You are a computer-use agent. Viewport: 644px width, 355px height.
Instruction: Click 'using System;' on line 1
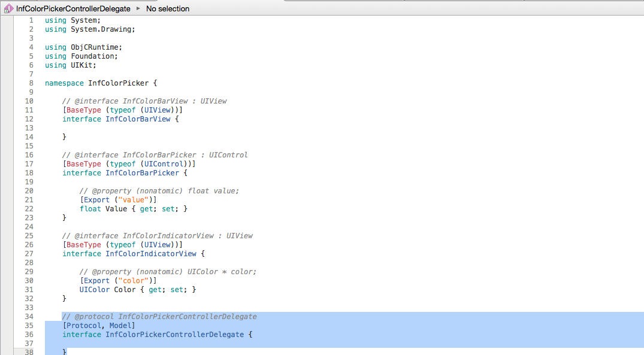coord(72,20)
